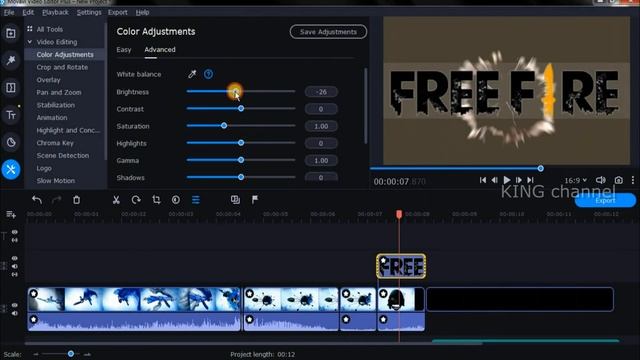Open the File menu
This screenshot has height=360, width=640.
(9, 12)
